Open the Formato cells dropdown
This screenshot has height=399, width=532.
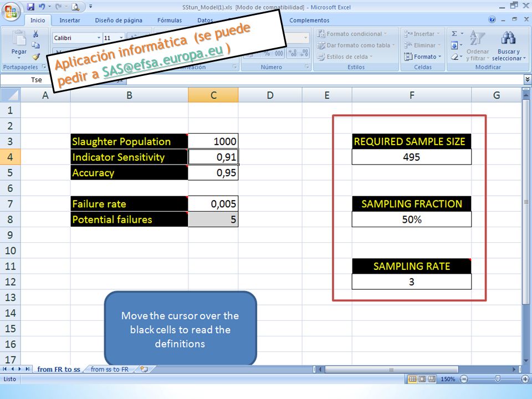coord(423,57)
